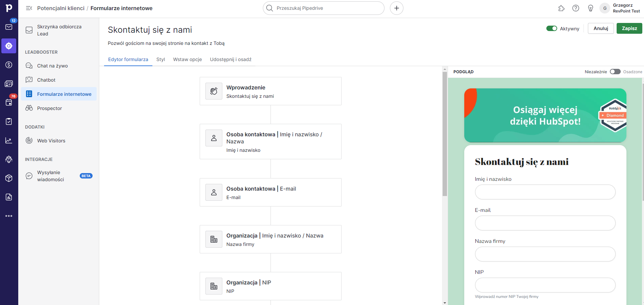Select the Wprowadzenie form block
Screen dimensions: 644x305
(x=270, y=91)
